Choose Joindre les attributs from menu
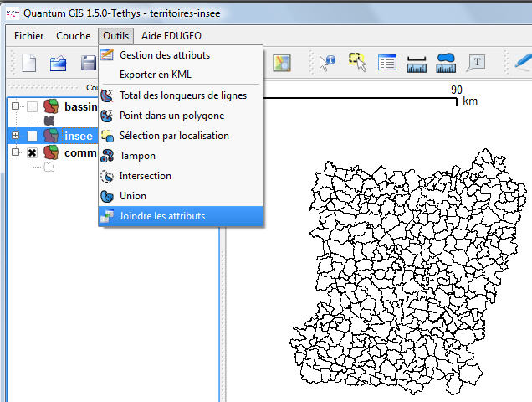Image resolution: width=532 pixels, height=402 pixels. (x=162, y=216)
